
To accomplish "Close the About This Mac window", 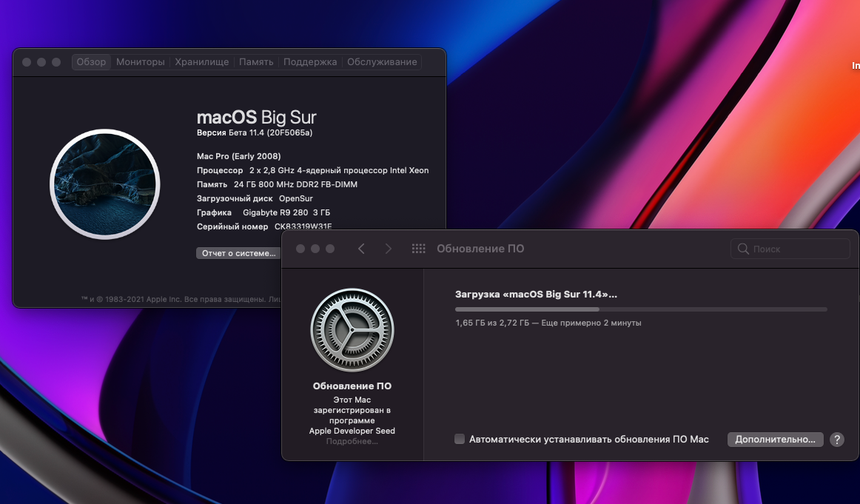I will click(x=27, y=62).
